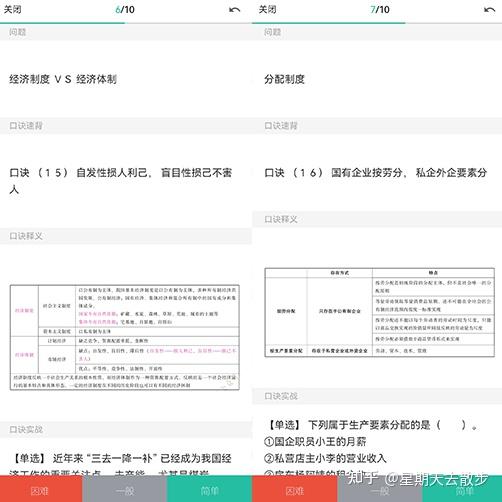Select the 6/10 page counter
The height and width of the screenshot is (502, 502).
tap(125, 9)
